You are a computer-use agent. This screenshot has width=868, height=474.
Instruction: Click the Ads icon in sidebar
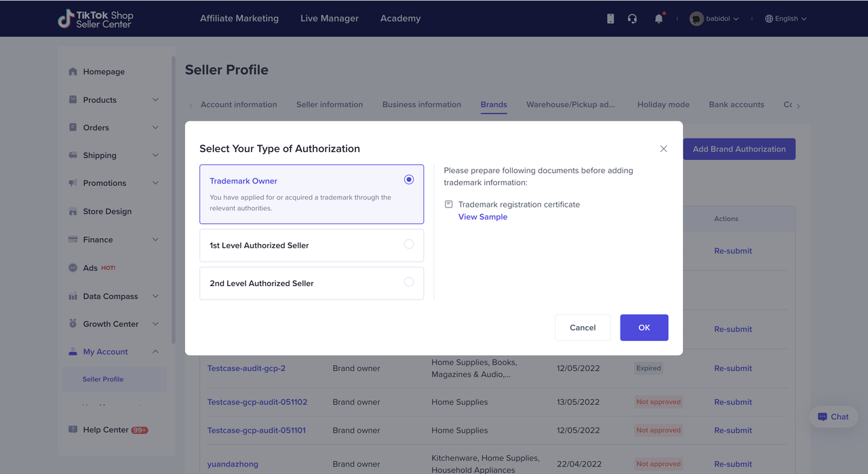click(73, 268)
